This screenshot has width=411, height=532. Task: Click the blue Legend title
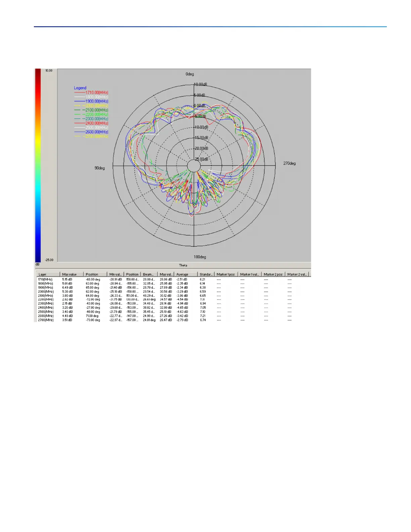80,88
